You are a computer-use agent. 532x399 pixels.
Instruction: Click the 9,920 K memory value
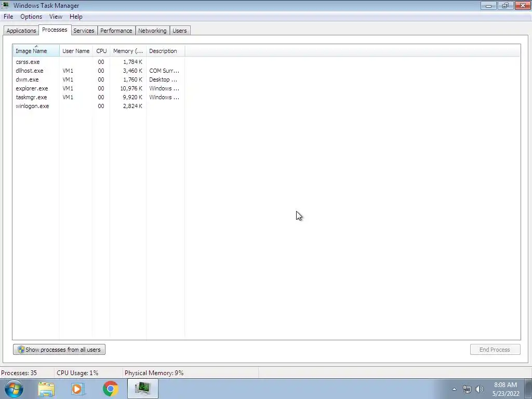132,97
